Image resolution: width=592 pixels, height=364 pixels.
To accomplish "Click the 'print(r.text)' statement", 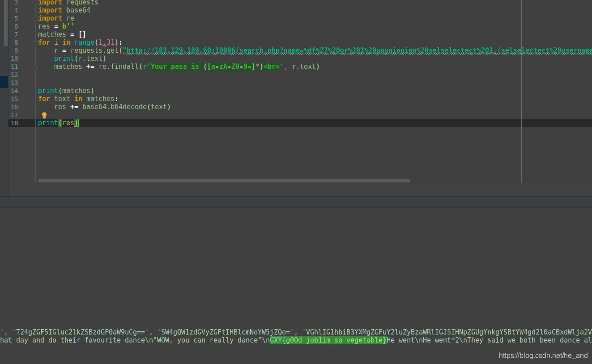I will (x=80, y=59).
